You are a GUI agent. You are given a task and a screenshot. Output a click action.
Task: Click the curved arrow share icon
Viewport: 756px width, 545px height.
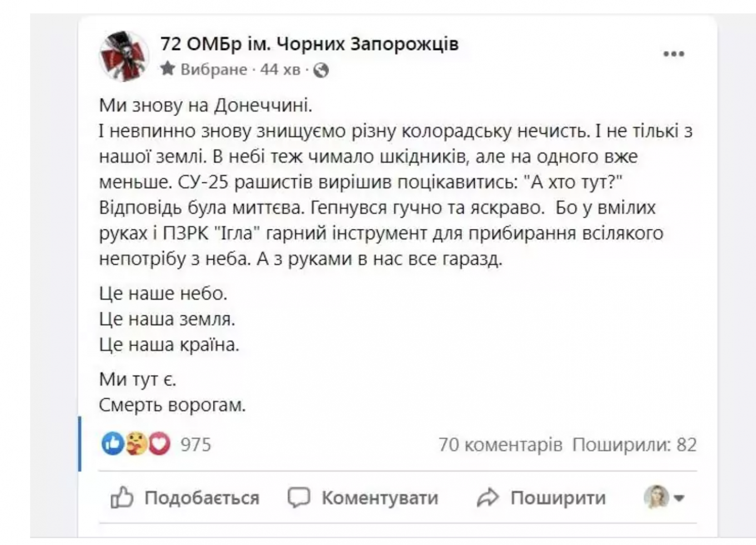[x=488, y=497]
